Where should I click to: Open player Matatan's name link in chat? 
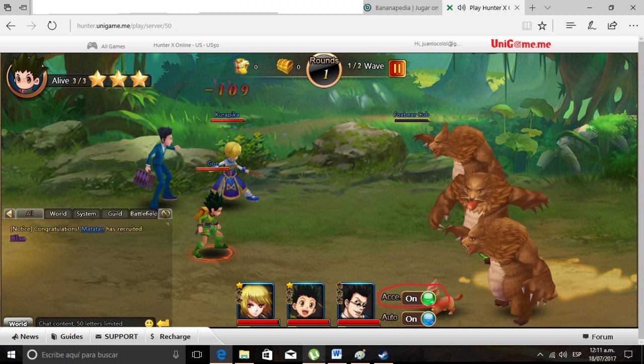[93, 229]
